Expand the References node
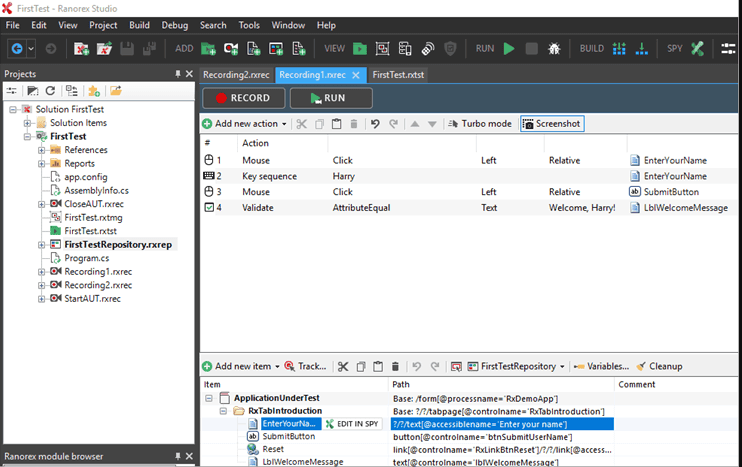Viewport: 742px width, 467px height. tap(42, 150)
